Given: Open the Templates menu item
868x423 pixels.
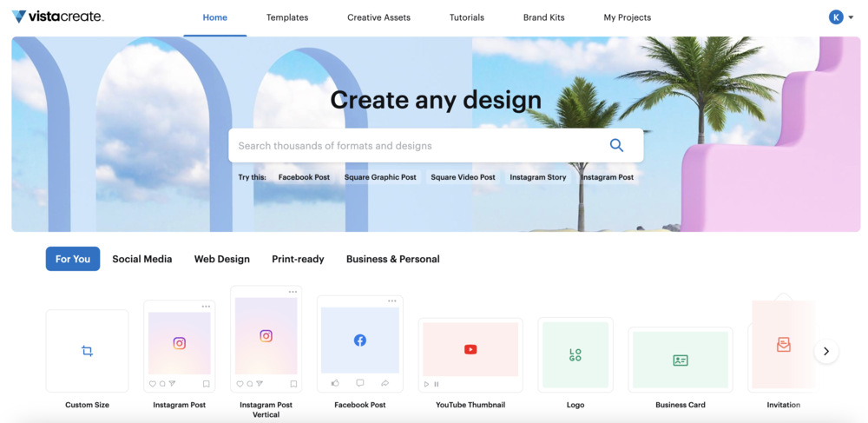Looking at the screenshot, I should click(287, 17).
